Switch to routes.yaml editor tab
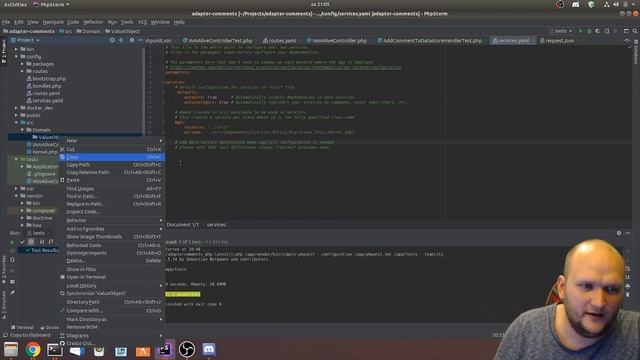640x360 pixels. coord(280,41)
